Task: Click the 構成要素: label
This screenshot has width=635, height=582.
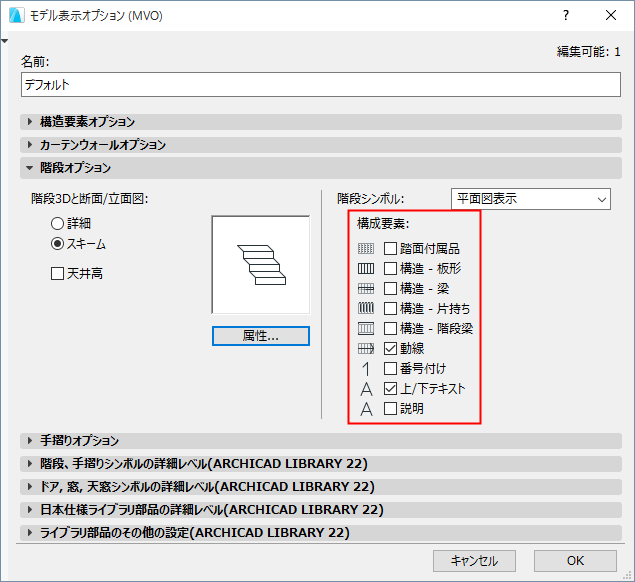Action: 383,224
